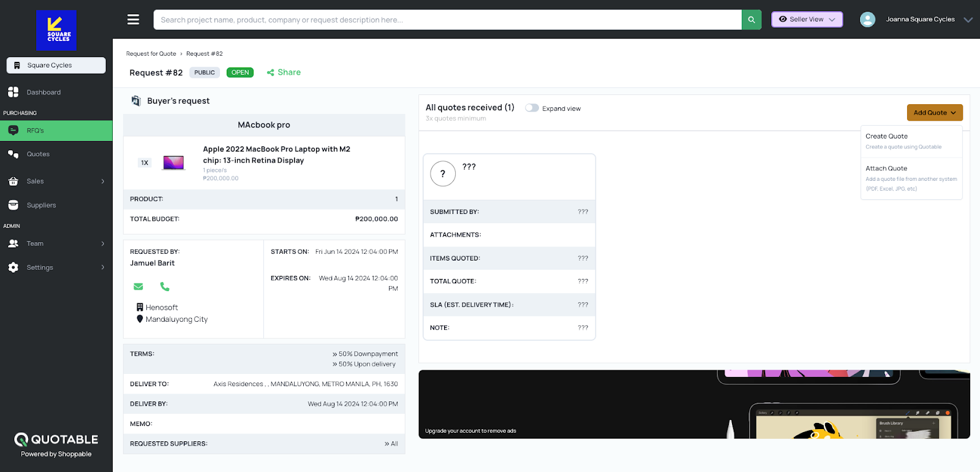
Task: Click the Henosoft company name
Action: point(162,308)
